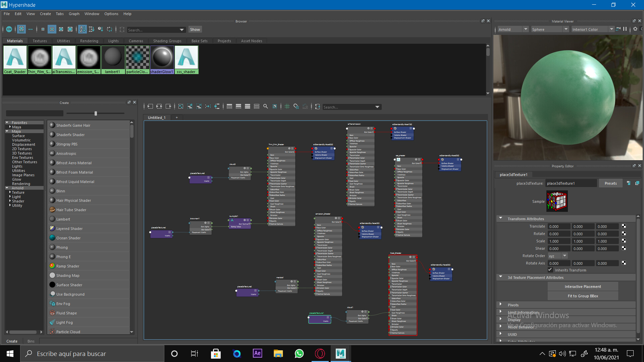Toggle the grid display icon in graph toolbar
The width and height of the screenshot is (644, 362).
tap(287, 107)
